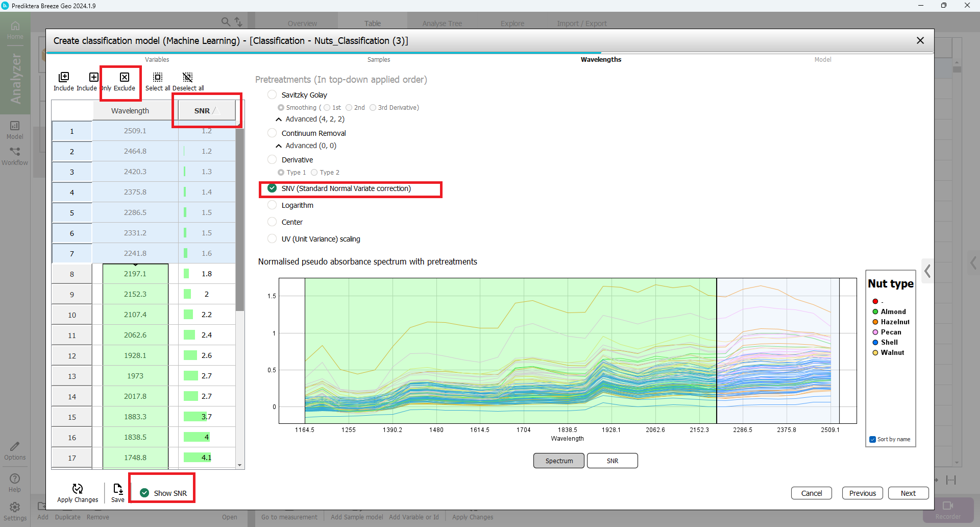This screenshot has width=980, height=527.
Task: Click the Apply Changes icon
Action: pos(78,489)
